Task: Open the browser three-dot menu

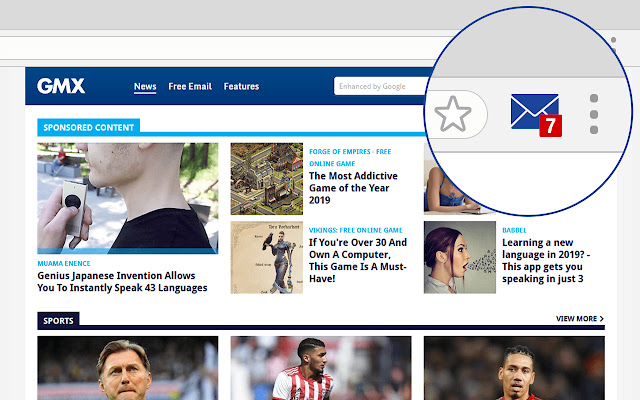Action: click(594, 114)
